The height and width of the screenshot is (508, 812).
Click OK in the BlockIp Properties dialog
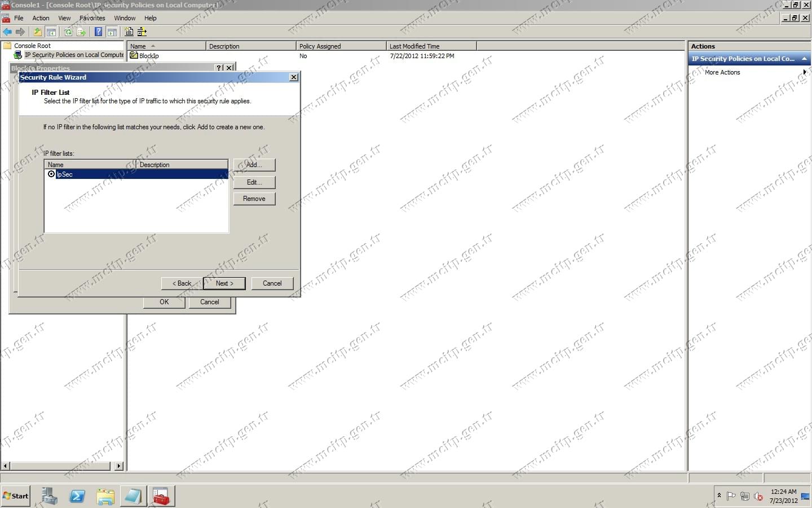coord(164,302)
